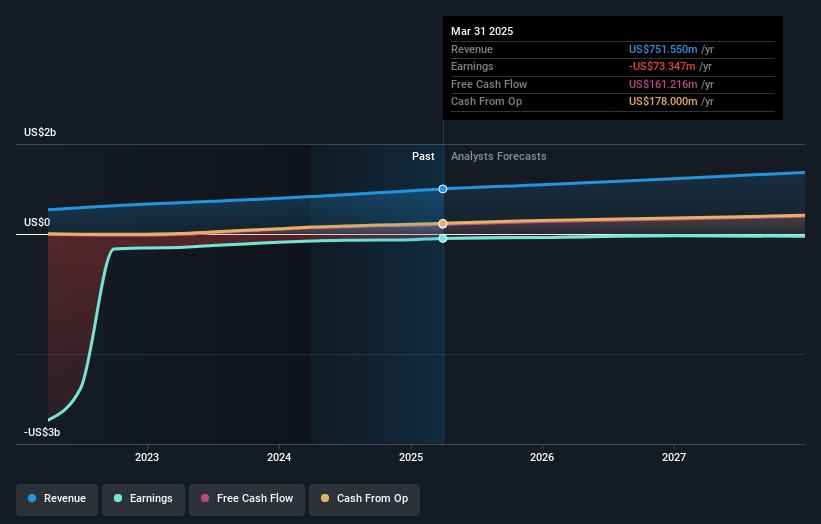The height and width of the screenshot is (524, 821).
Task: Click the Mar 31 2025 tooltip date
Action: click(x=482, y=31)
